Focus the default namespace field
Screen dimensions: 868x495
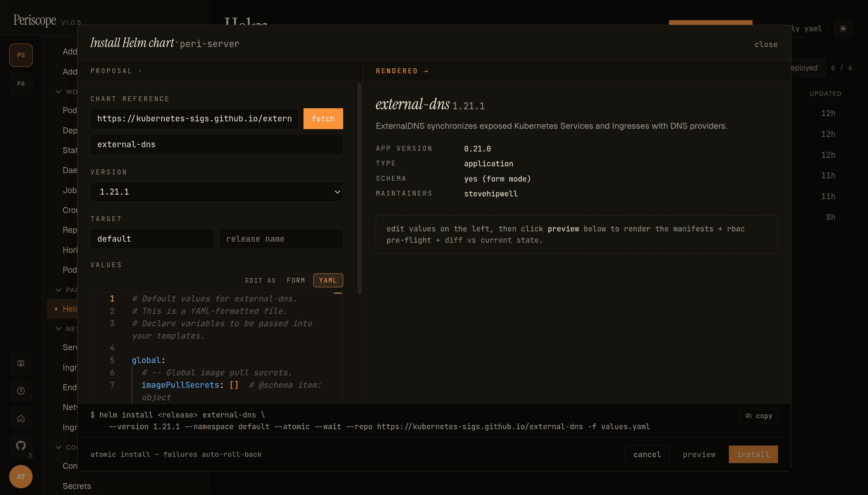tap(152, 239)
